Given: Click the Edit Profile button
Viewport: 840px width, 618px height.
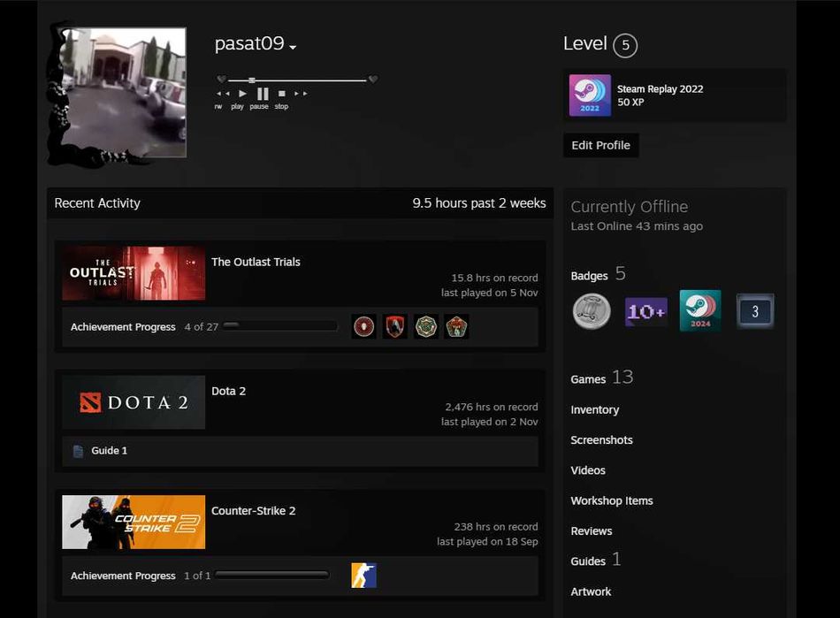Looking at the screenshot, I should click(x=600, y=145).
